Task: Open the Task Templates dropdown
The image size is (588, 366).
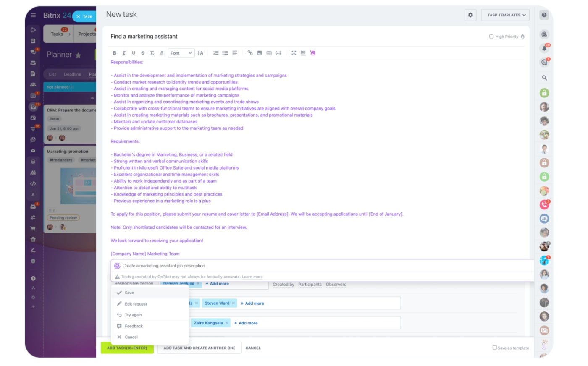Action: [505, 15]
